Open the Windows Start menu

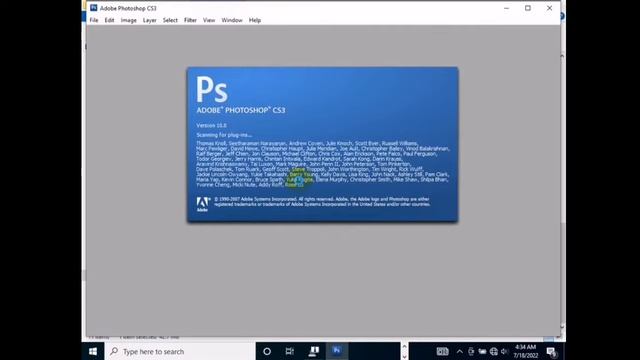coord(93,351)
